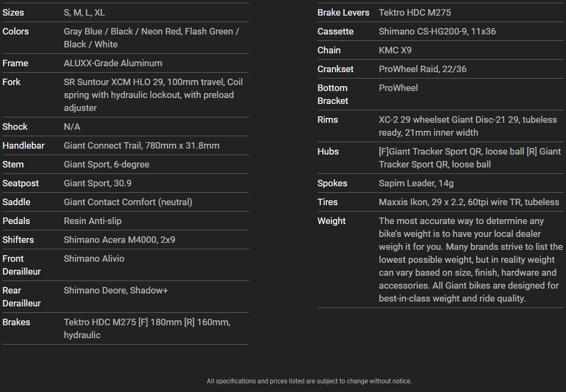The height and width of the screenshot is (392, 566).
Task: Click the 'Giant Sport, 6-degree' stem value
Action: [107, 164]
